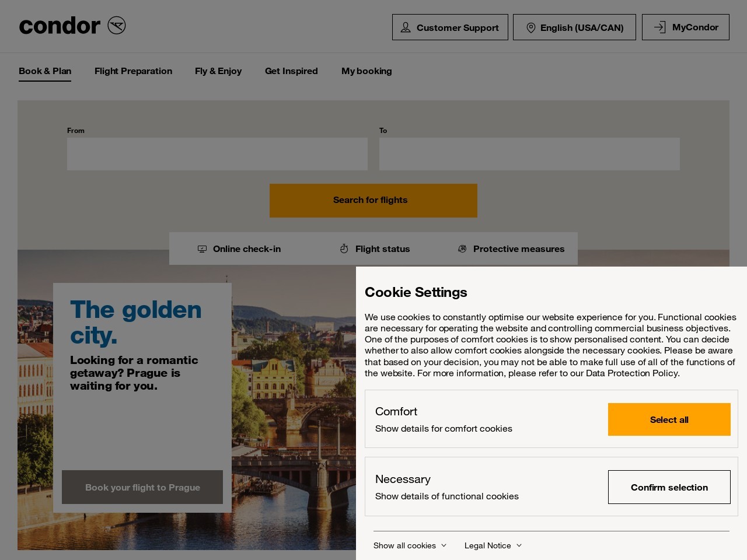Expand the Legal Notice chevron
Viewport: 747px width, 560px height.
[518, 545]
